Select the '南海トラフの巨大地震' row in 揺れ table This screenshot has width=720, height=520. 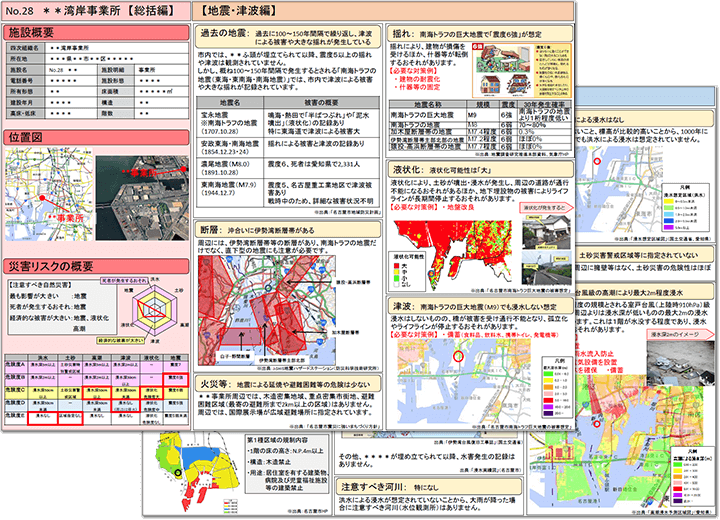click(x=480, y=115)
